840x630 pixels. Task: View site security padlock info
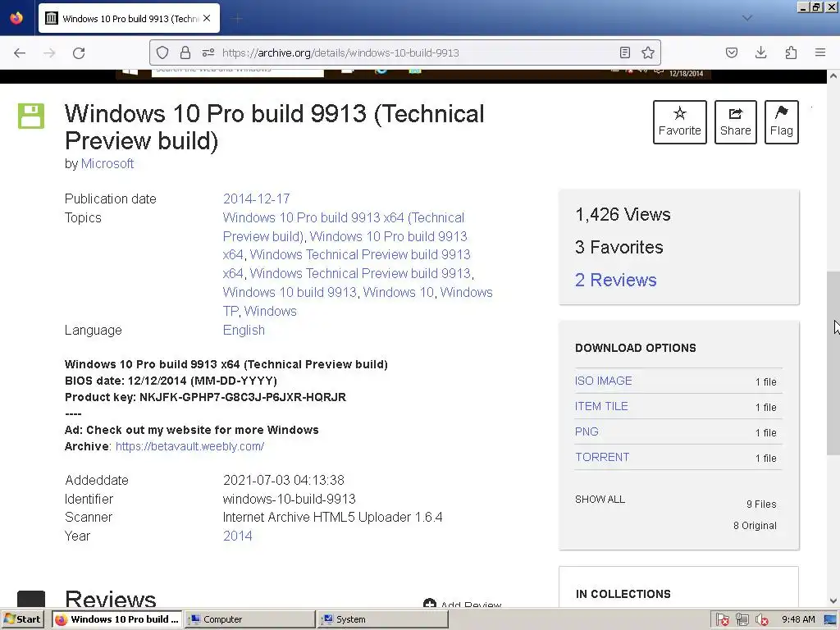coord(185,52)
